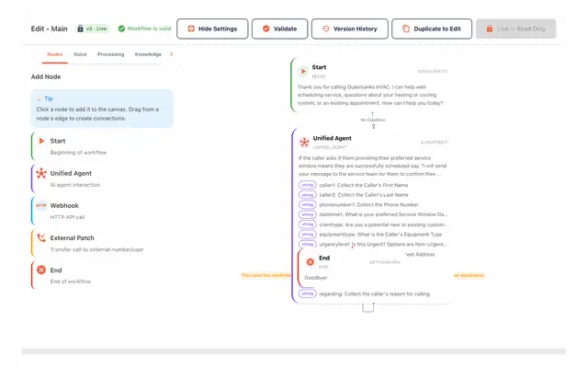This screenshot has width=588, height=368.
Task: Click the Hide Settings button icon
Action: pos(191,29)
